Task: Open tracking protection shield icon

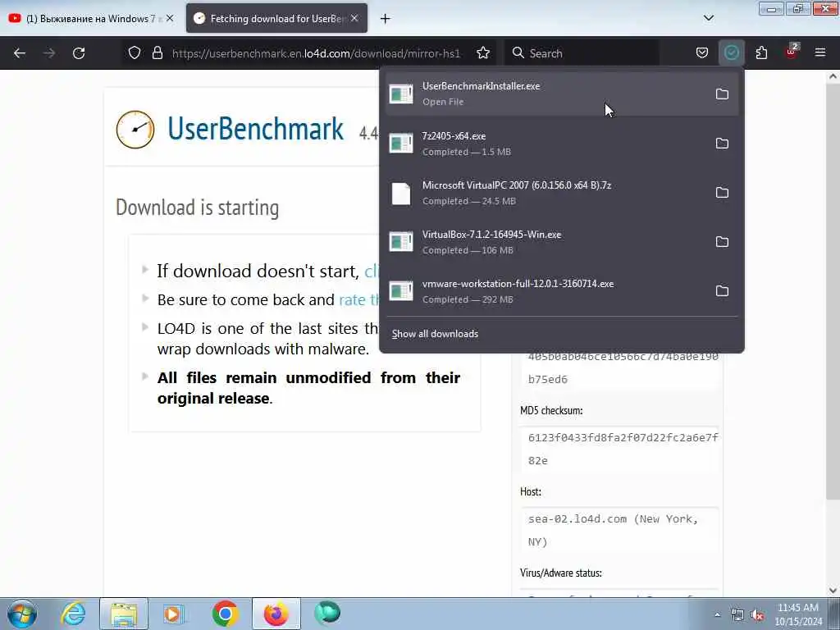Action: point(135,53)
